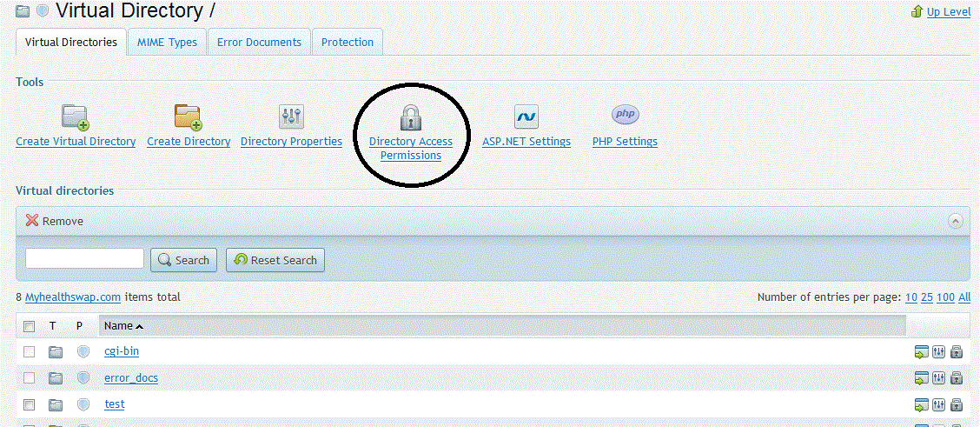980x427 pixels.
Task: Open Directory Properties via its sliders icon
Action: pyautogui.click(x=291, y=117)
